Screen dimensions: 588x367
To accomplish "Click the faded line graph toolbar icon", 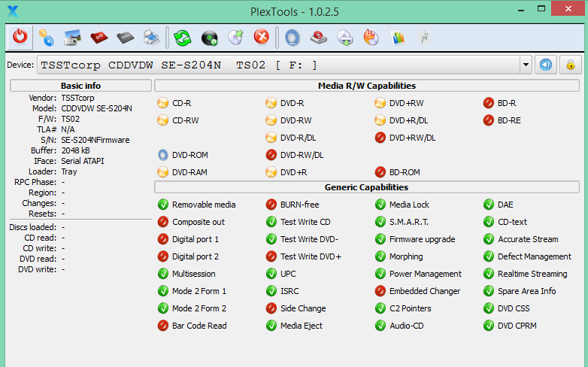I will (x=424, y=38).
